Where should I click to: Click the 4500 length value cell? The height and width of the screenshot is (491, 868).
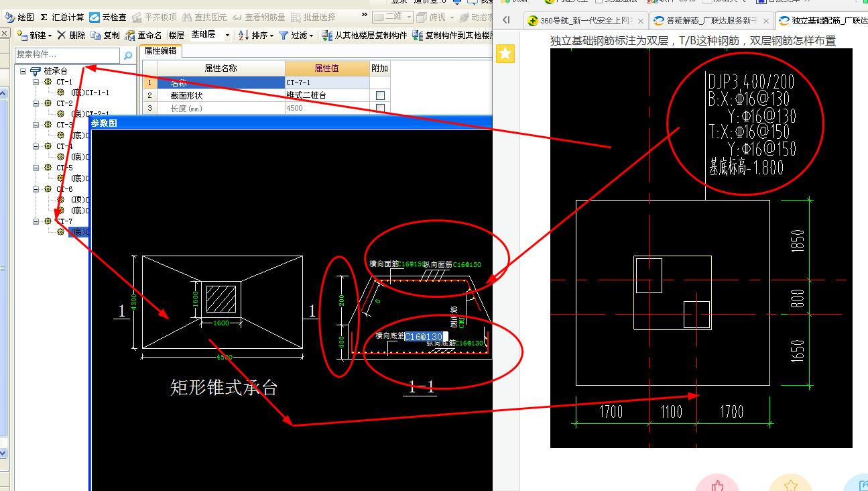327,108
